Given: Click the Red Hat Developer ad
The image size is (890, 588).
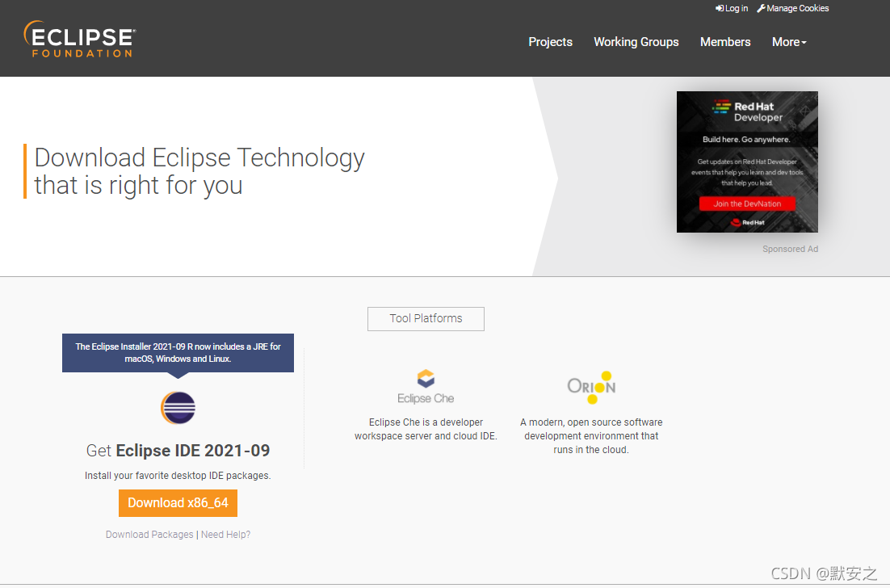Looking at the screenshot, I should [747, 162].
